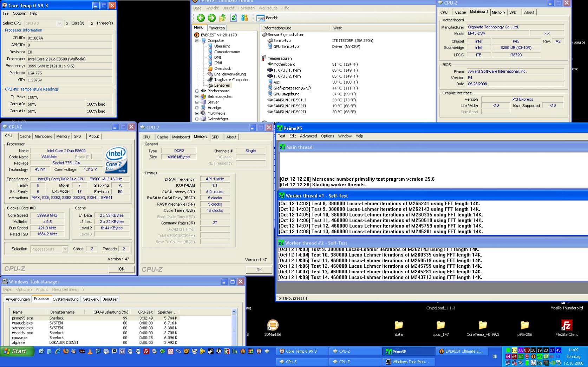Expand the Motherboard node in EVEREST tree
The height and width of the screenshot is (367, 588).
tap(197, 91)
